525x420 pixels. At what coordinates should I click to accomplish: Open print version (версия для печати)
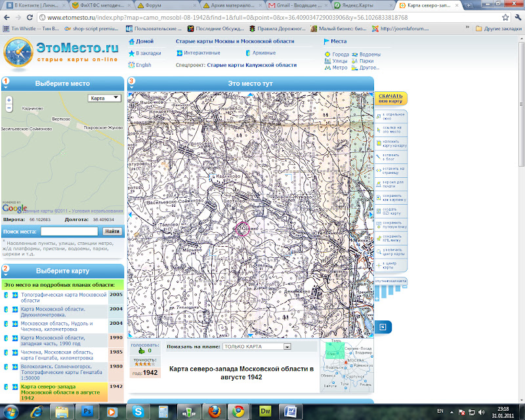tap(390, 184)
